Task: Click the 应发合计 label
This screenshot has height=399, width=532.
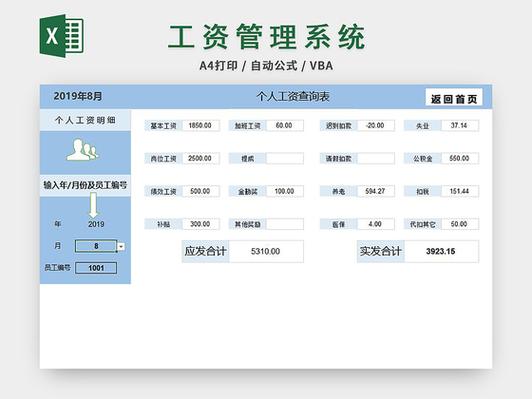Action: click(x=205, y=251)
